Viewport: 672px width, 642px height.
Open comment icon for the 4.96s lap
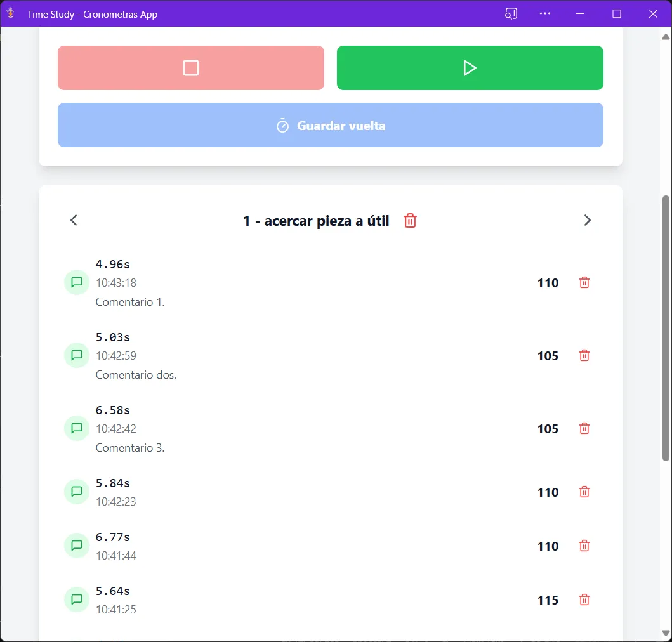[77, 282]
